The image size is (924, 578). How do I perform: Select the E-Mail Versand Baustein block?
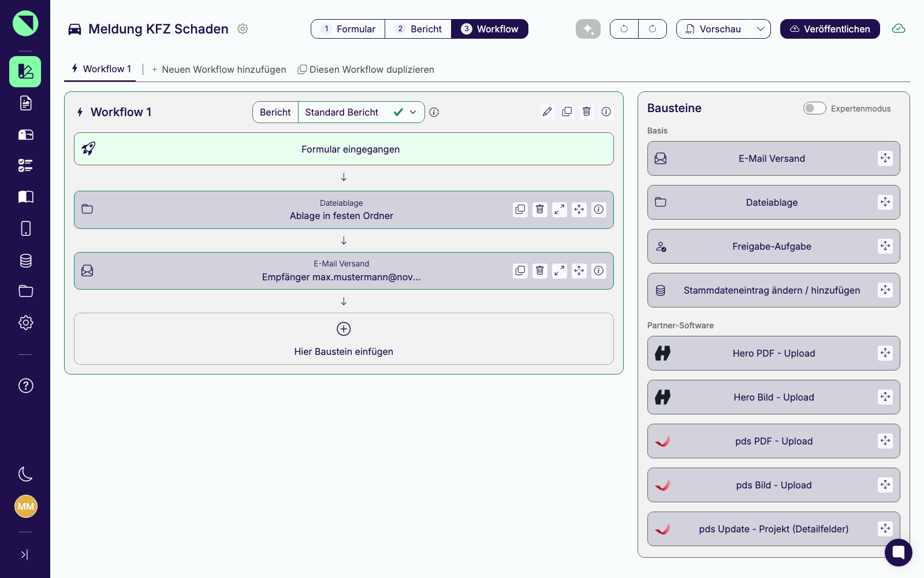click(x=774, y=158)
